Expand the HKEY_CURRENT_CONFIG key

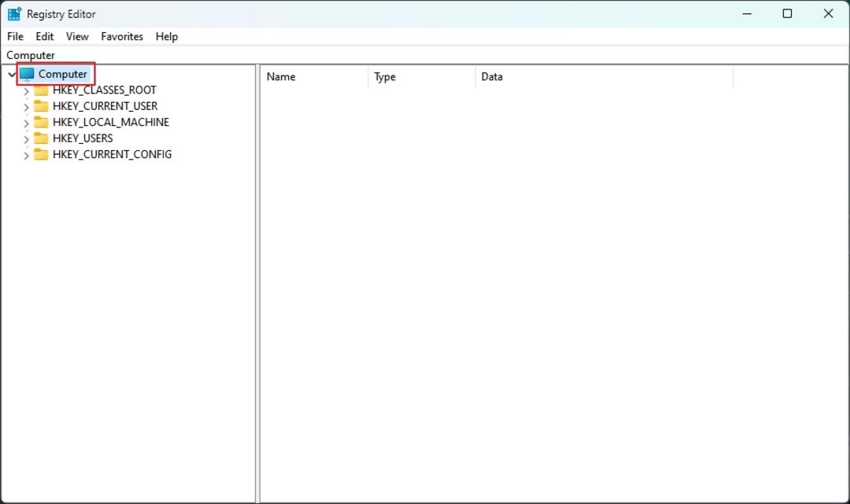26,156
